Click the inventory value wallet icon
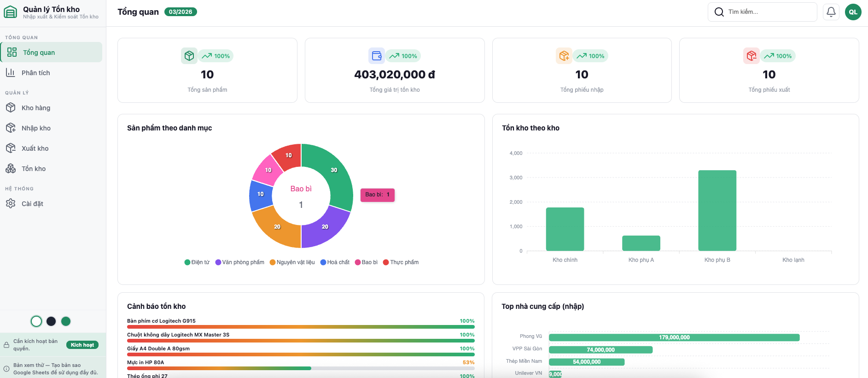The height and width of the screenshot is (378, 868). 377,56
